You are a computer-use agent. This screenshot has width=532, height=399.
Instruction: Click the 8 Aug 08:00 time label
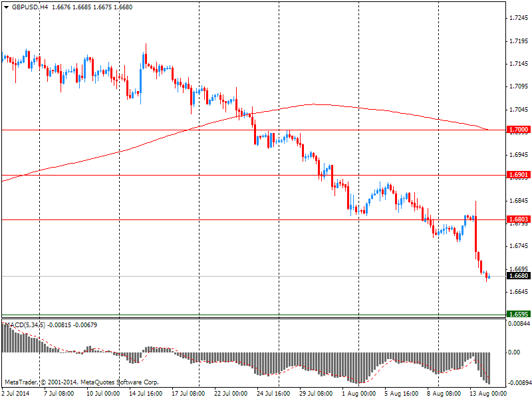[x=444, y=394]
